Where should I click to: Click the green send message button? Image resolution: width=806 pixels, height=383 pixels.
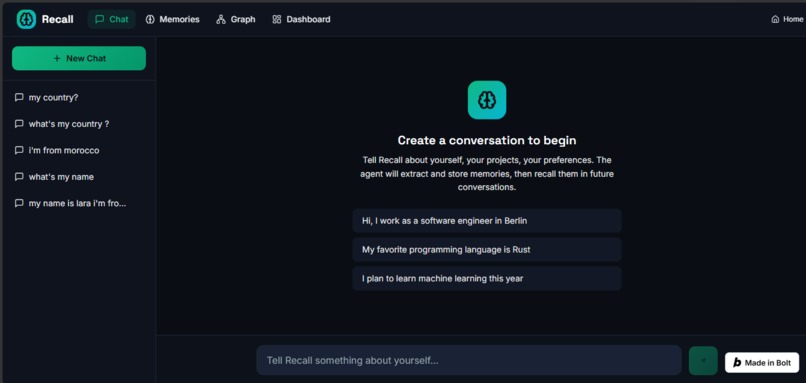[x=703, y=360]
